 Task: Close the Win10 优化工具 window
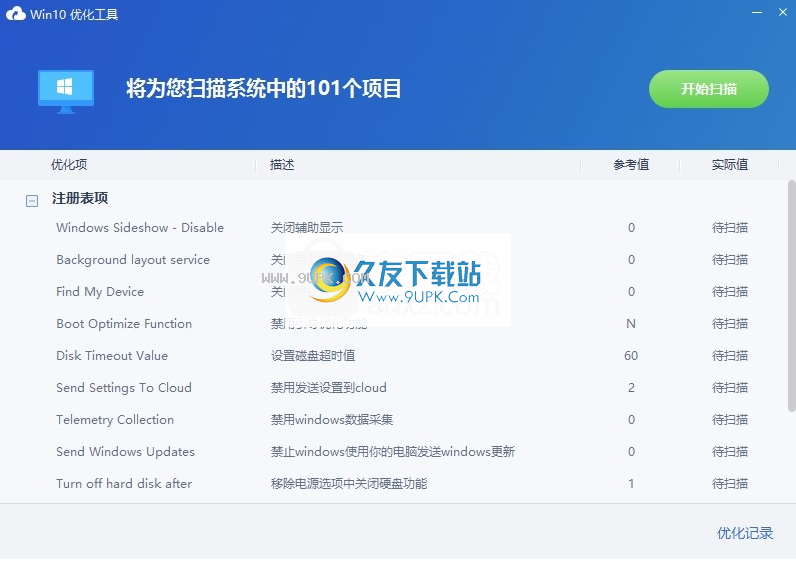[783, 12]
